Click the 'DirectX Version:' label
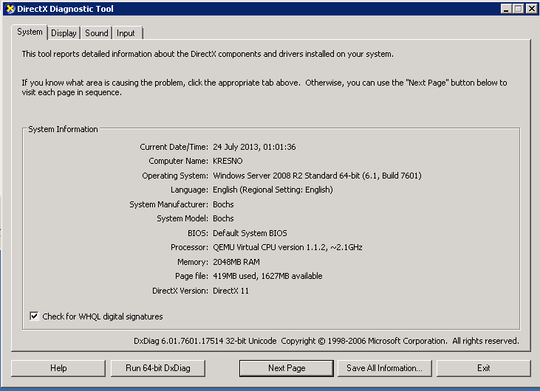 tap(180, 291)
